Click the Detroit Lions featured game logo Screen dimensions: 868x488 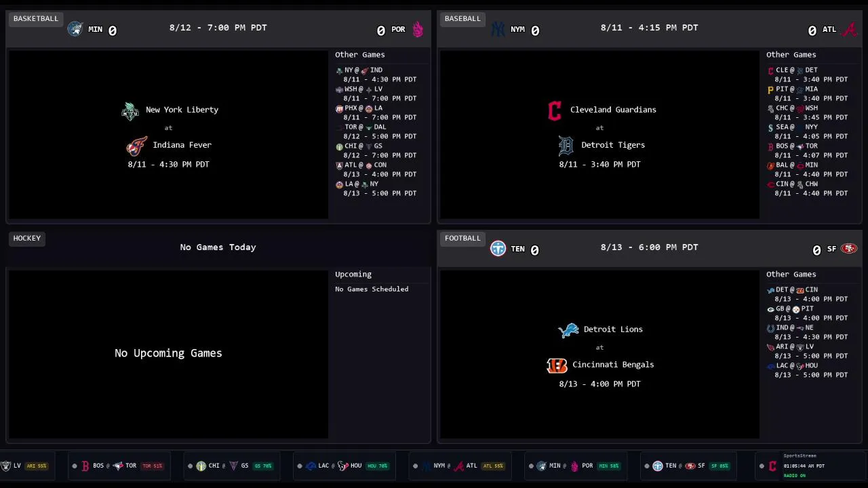click(568, 330)
